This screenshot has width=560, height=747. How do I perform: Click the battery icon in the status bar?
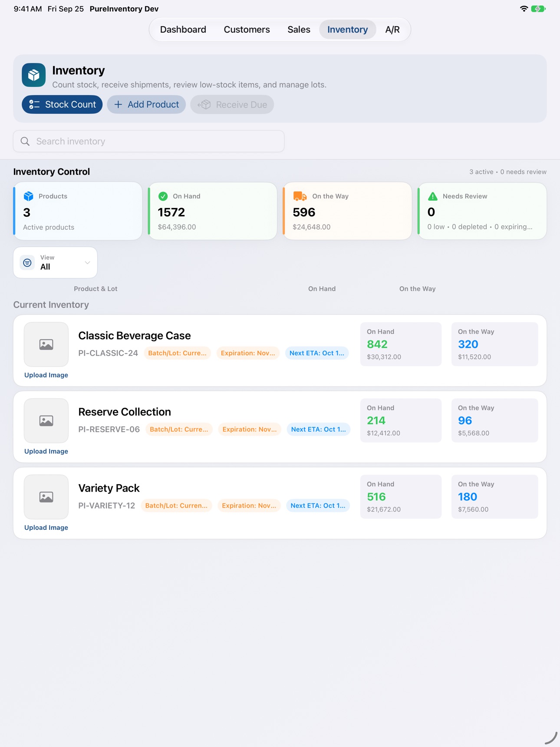click(538, 9)
